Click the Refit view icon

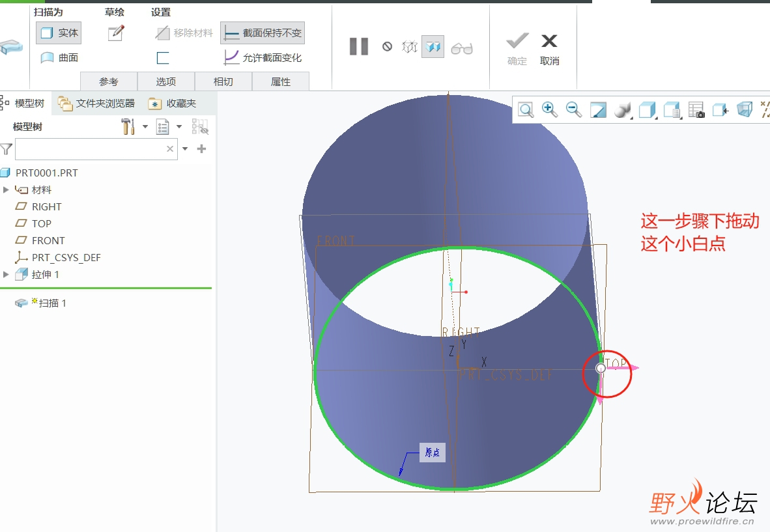[526, 110]
